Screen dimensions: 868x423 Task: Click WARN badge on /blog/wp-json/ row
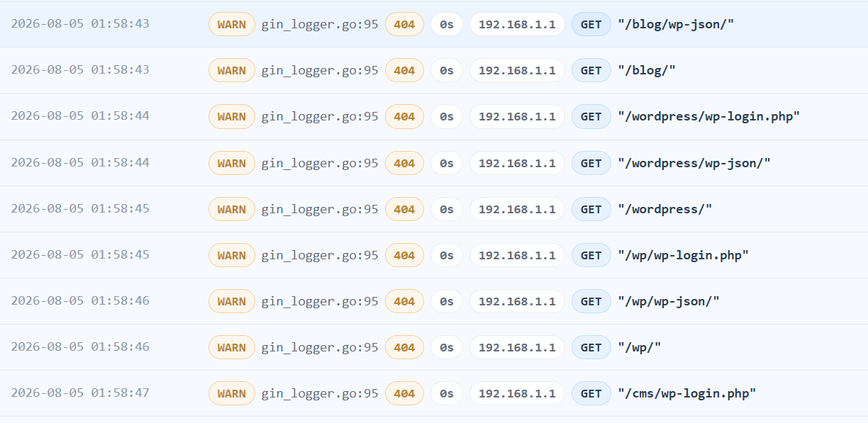pyautogui.click(x=231, y=24)
